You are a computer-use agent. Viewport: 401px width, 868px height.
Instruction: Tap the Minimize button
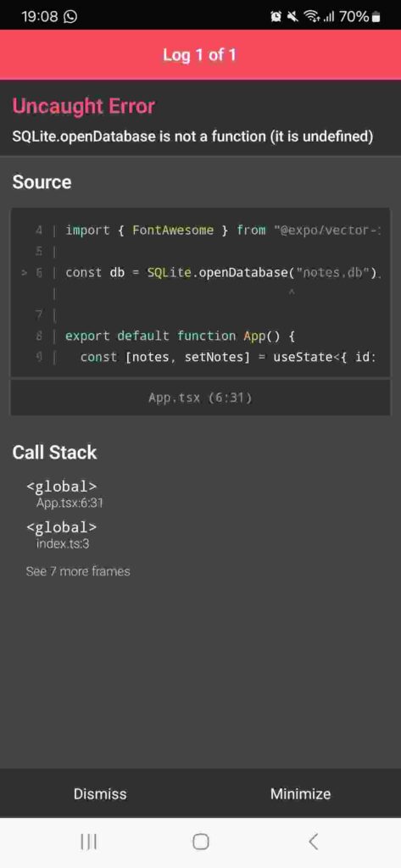301,793
